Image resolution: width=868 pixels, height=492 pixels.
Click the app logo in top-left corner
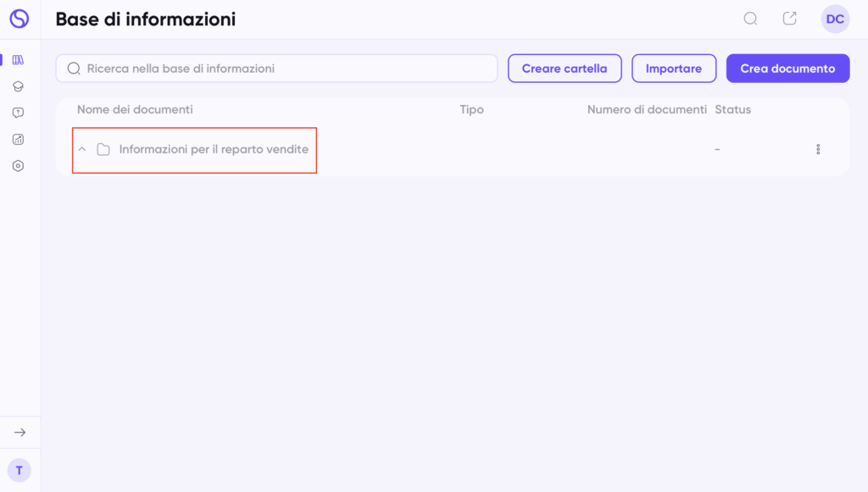point(19,19)
